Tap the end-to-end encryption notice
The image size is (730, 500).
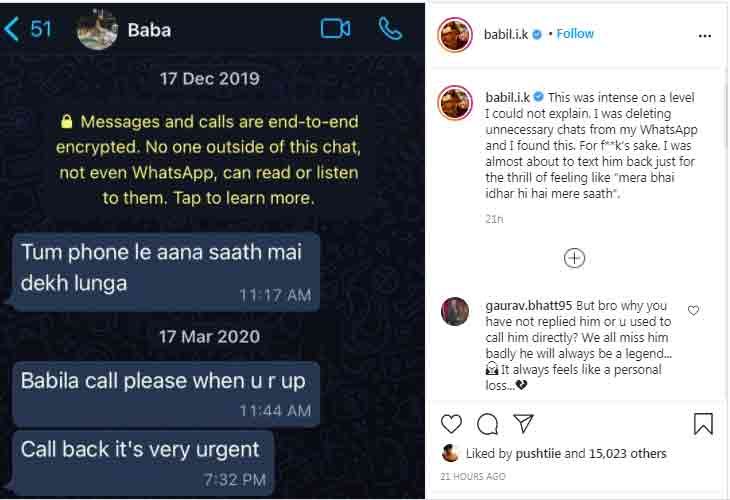coord(208,160)
